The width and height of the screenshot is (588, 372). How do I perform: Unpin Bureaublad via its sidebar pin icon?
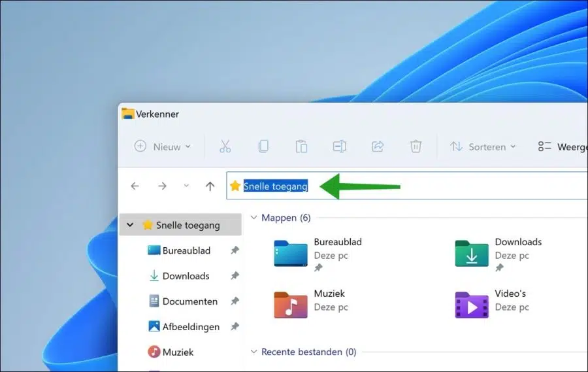(235, 250)
